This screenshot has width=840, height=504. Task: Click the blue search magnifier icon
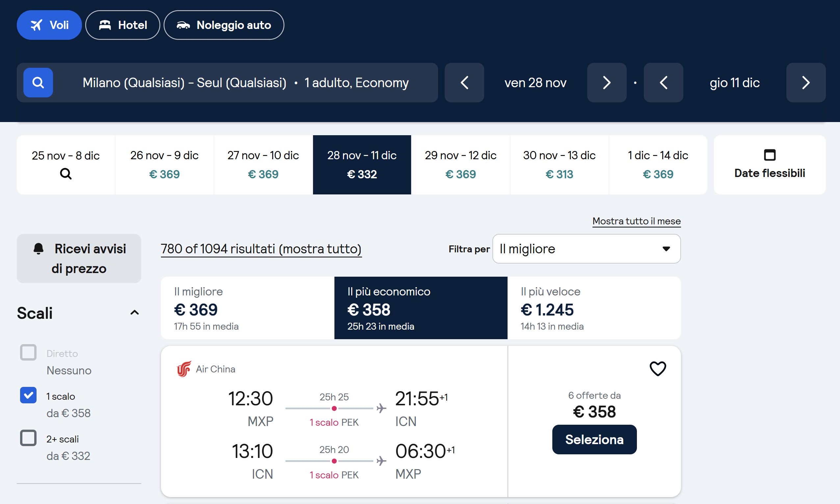(x=38, y=83)
